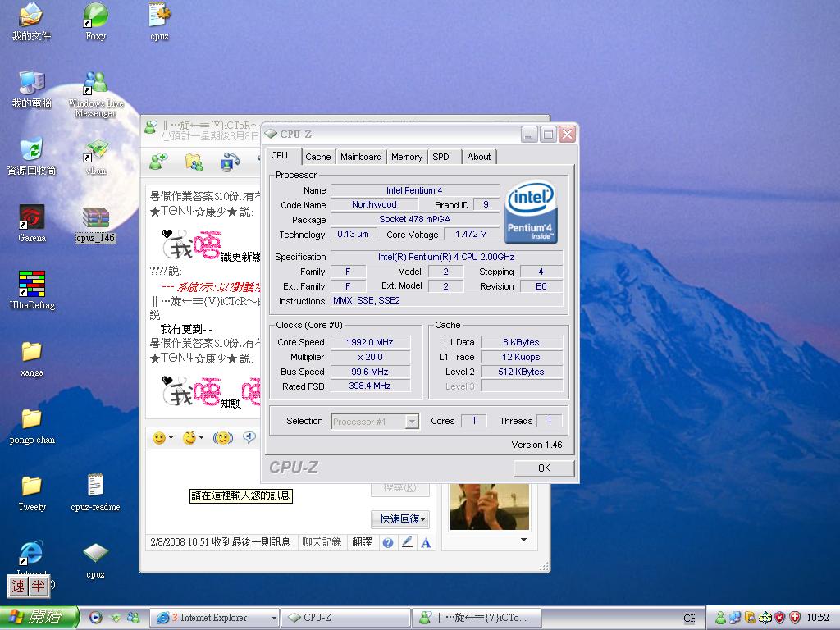Click the share files folder icon in Messenger
Screen dimensions: 840x630
194,162
